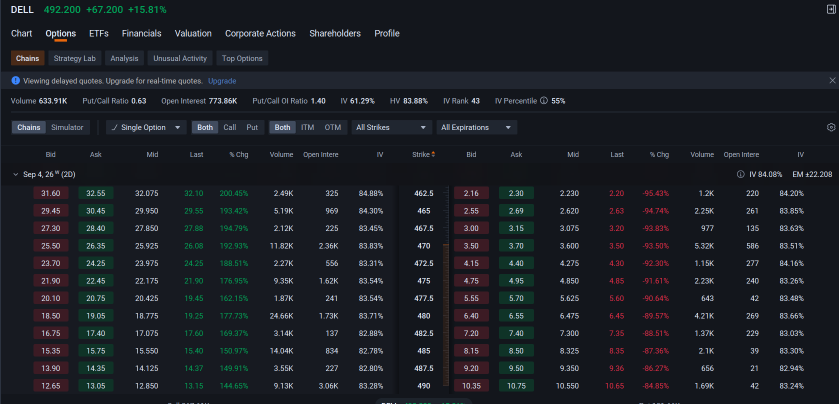The image size is (839, 404).
Task: Show only Call options
Action: (230, 127)
